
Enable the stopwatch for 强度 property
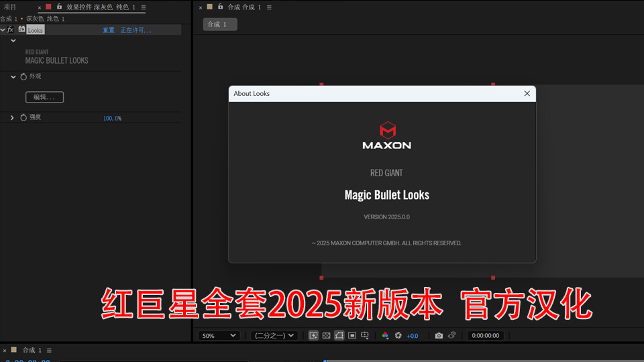(x=23, y=117)
